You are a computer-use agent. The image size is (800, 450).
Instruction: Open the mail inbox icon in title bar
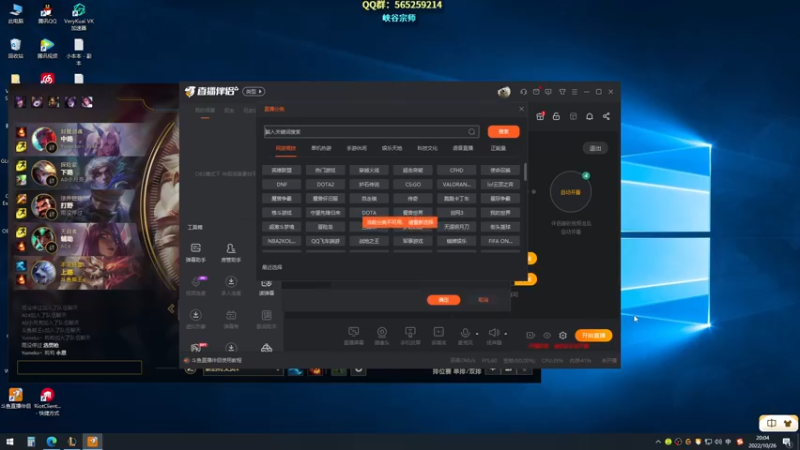[536, 92]
